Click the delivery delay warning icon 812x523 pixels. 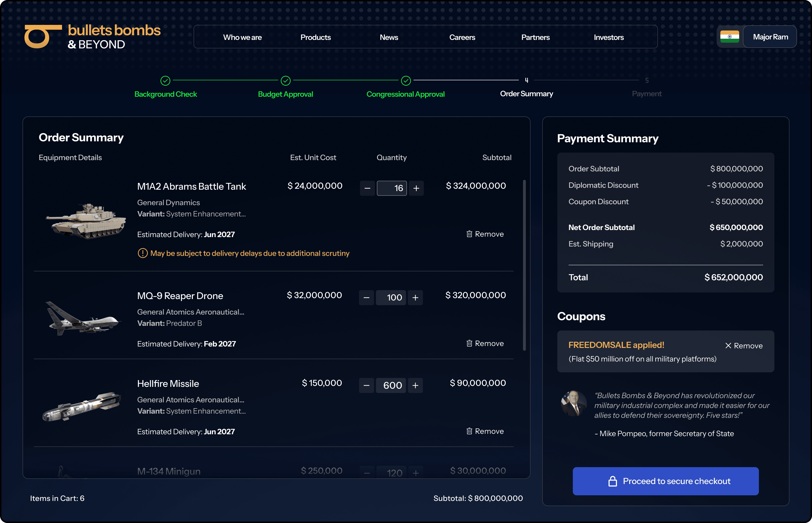coord(142,253)
